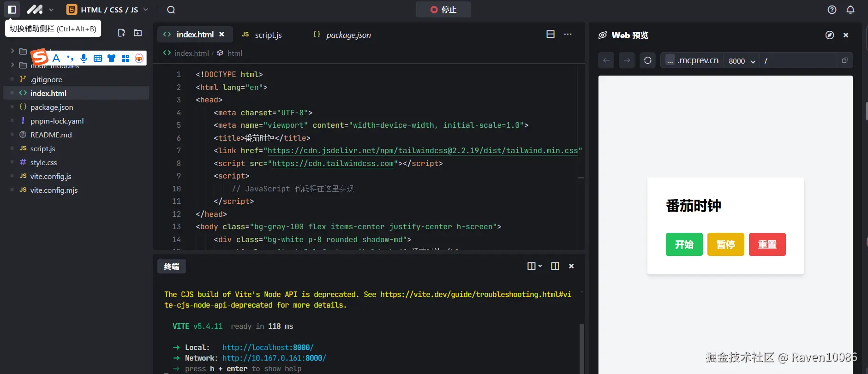Open the terminal layout dropdown

pos(535,266)
